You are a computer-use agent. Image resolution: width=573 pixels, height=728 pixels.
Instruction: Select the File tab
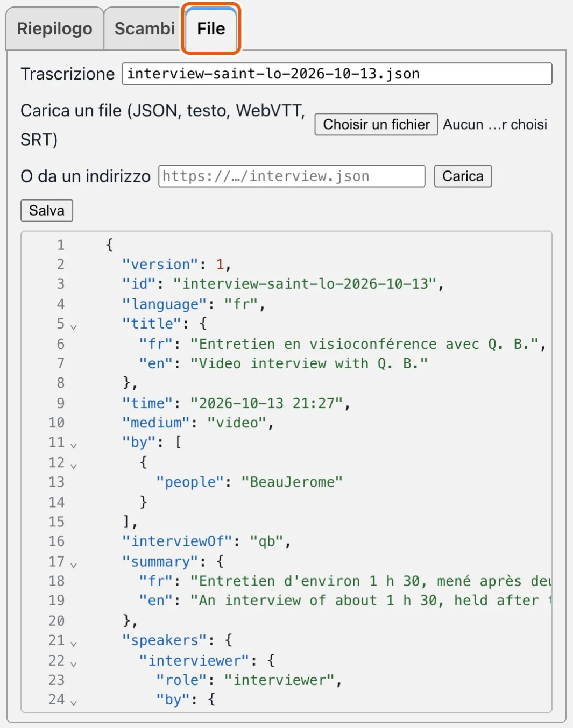211,28
